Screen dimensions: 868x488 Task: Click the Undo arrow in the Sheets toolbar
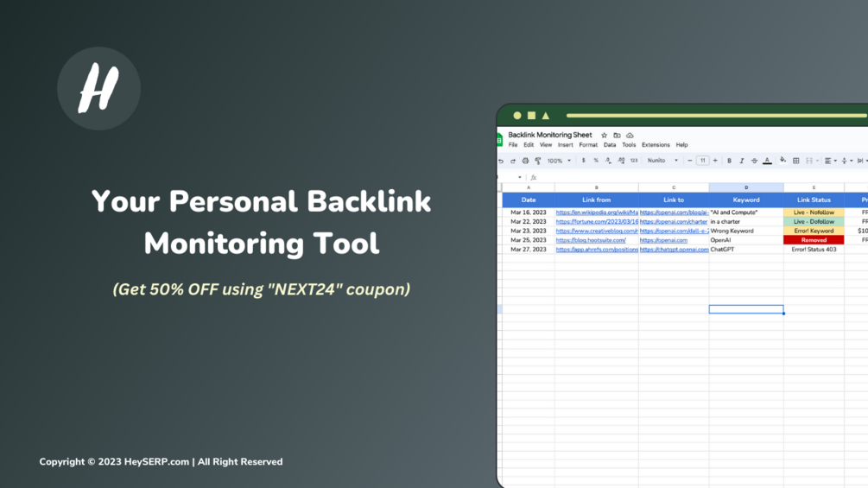[501, 161]
